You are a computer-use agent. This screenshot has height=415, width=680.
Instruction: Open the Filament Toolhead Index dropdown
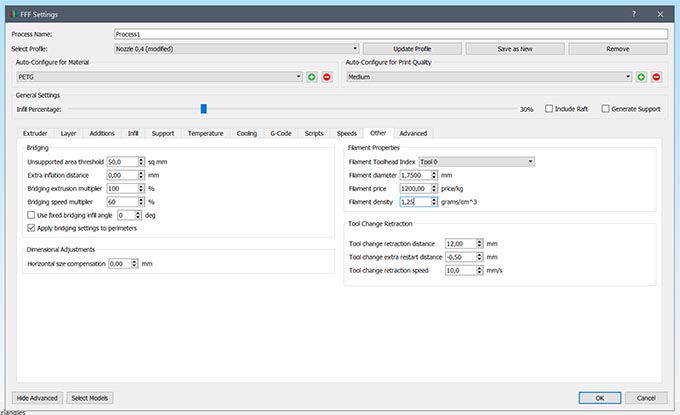[476, 160]
